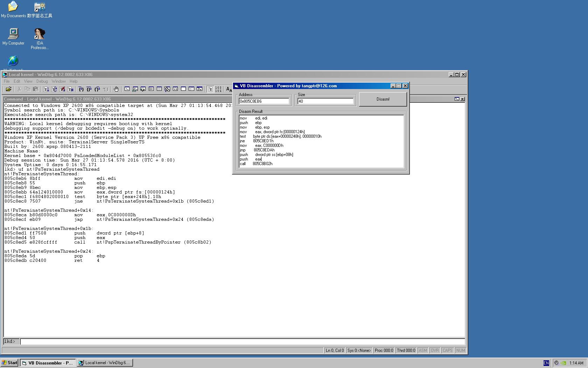The height and width of the screenshot is (368, 588).
Task: Click the Thrd 000:0 status entry
Action: (x=406, y=350)
